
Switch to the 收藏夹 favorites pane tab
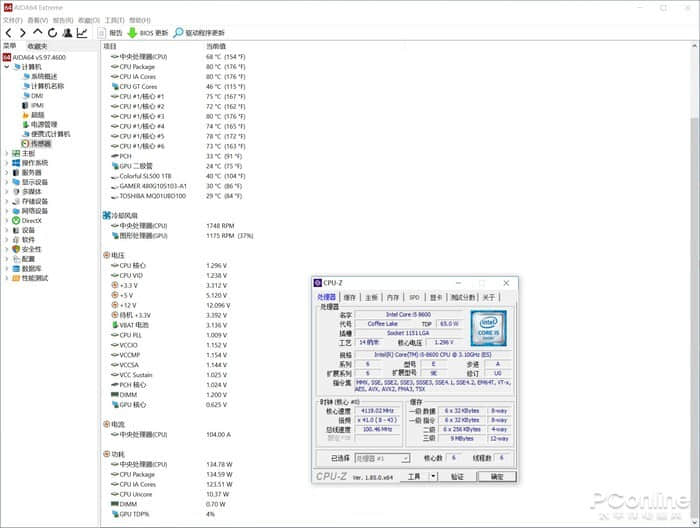(x=38, y=46)
